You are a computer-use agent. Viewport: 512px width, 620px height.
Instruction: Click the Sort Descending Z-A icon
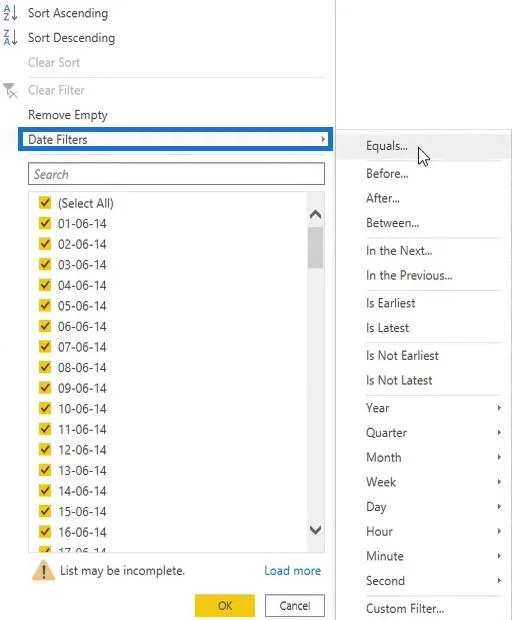(10, 38)
